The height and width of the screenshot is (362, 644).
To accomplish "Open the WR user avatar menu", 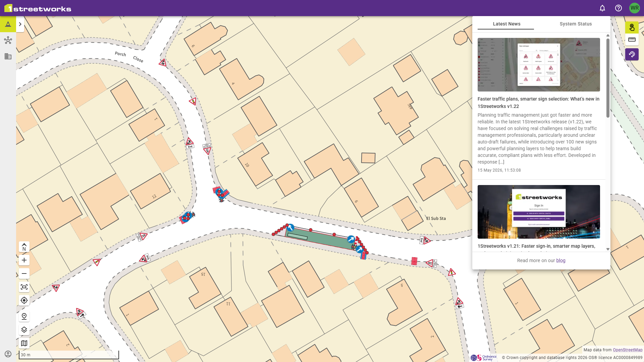I will click(635, 8).
